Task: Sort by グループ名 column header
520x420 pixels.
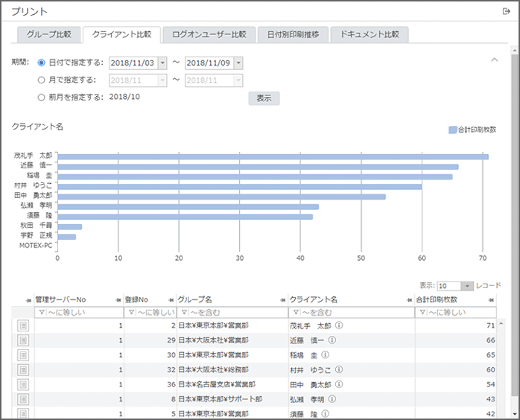Action: pos(194,299)
